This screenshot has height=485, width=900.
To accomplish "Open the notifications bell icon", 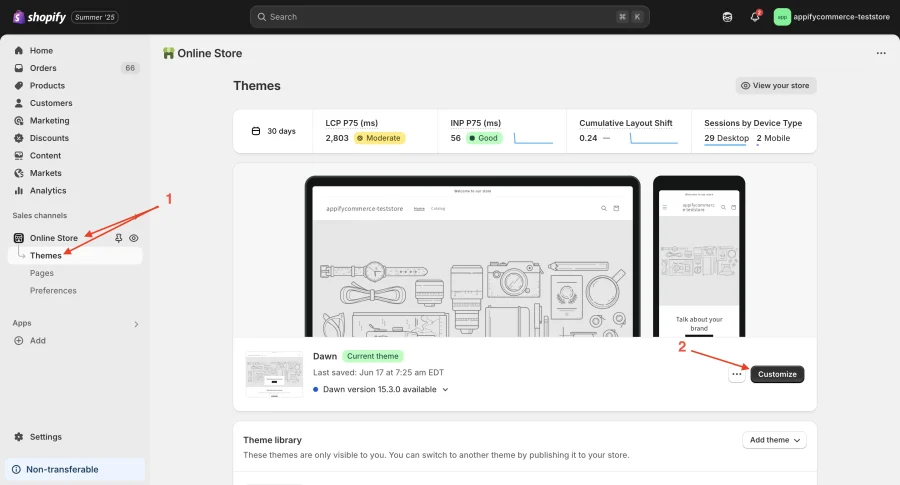I will 755,17.
